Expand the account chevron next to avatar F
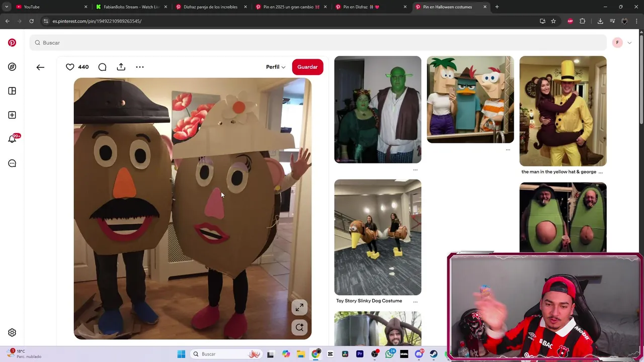This screenshot has width=644, height=362. pyautogui.click(x=629, y=43)
